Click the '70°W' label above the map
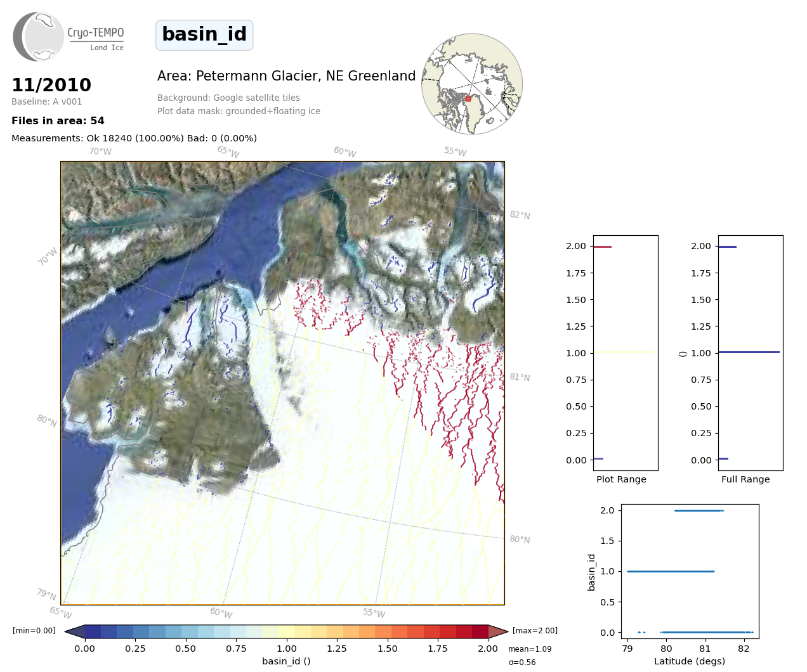807x672 pixels. pos(100,152)
